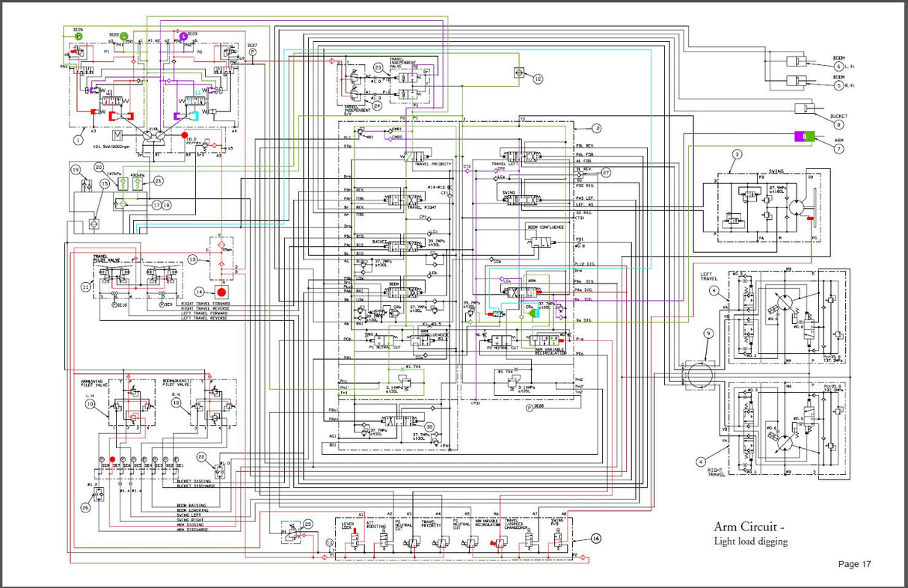Viewport: 908px width, 588px height.
Task: Click the Arm Variable Recirculation solenoid valve
Action: 494,539
